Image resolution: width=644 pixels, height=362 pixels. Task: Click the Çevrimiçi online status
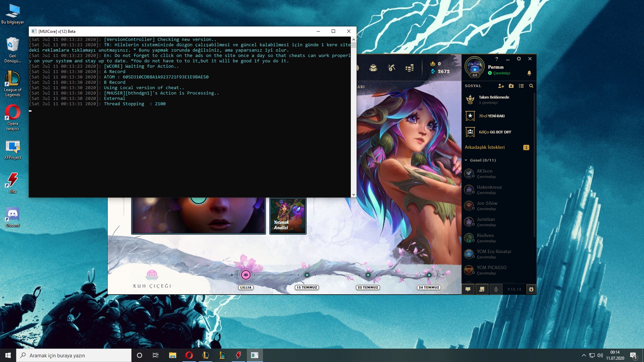click(x=499, y=73)
